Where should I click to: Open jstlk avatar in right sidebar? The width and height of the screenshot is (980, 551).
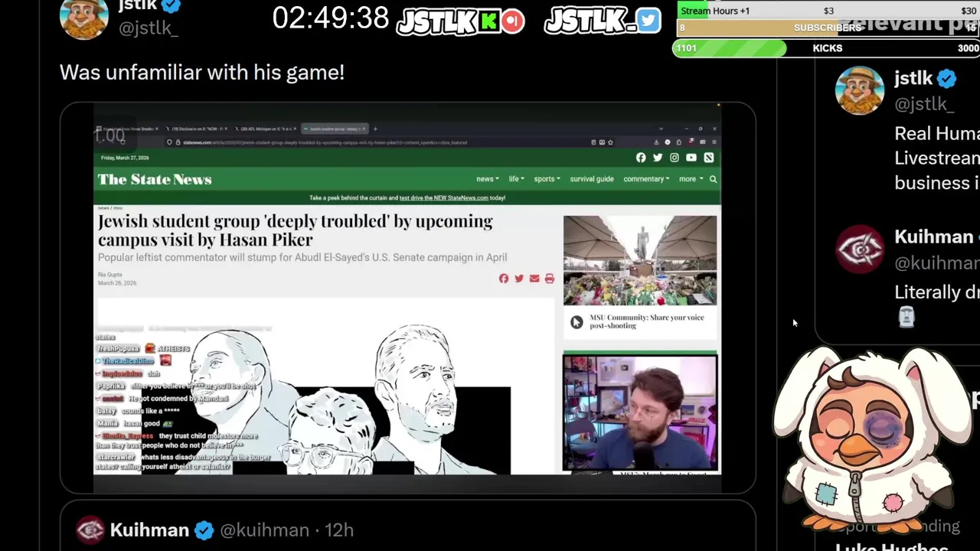[859, 90]
